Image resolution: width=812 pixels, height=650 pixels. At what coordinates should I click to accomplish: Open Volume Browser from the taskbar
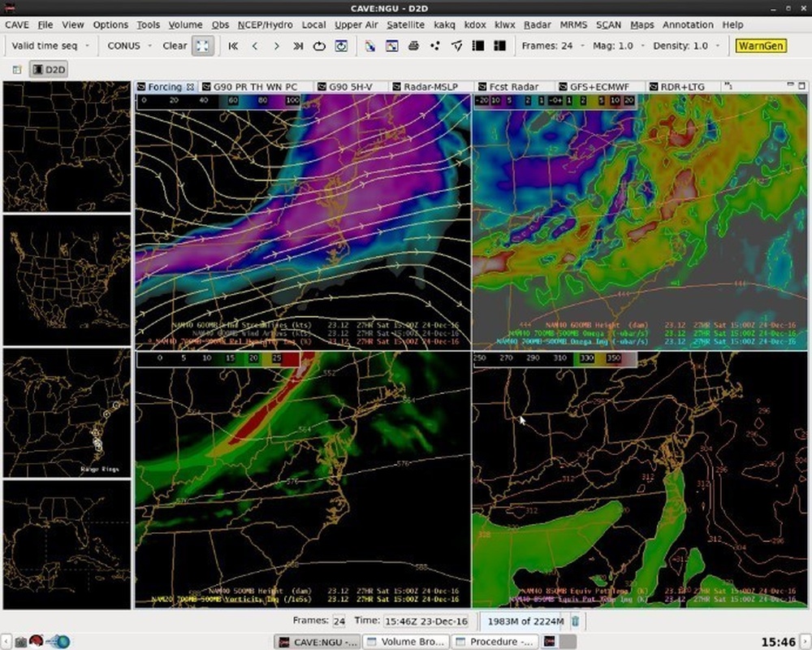[x=407, y=641]
